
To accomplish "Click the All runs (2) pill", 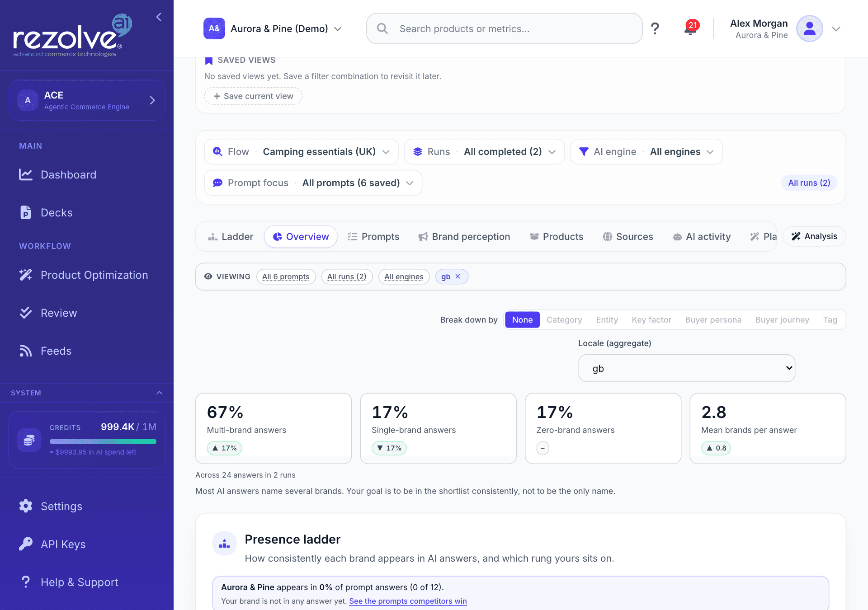I will tap(809, 183).
